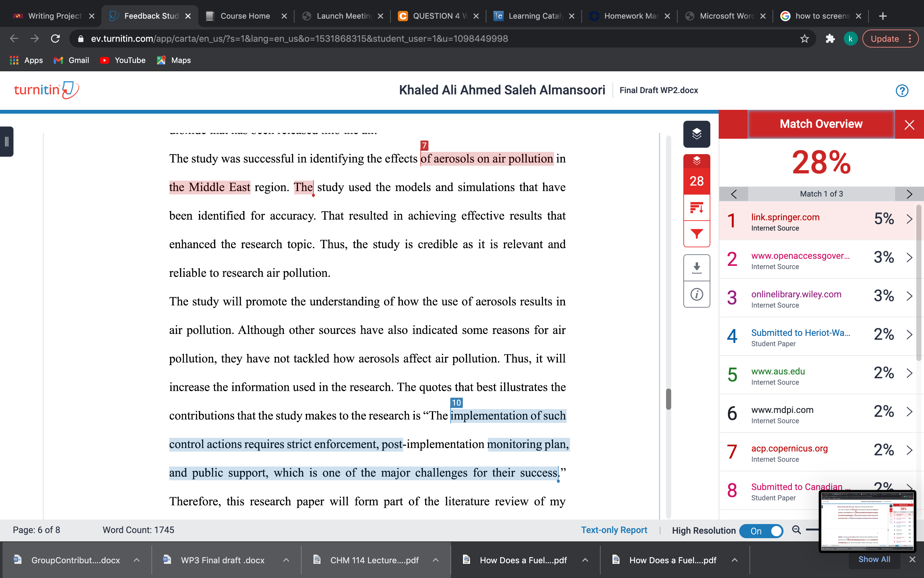The height and width of the screenshot is (578, 924).
Task: Expand acp.copernicus.org match details
Action: click(x=909, y=450)
